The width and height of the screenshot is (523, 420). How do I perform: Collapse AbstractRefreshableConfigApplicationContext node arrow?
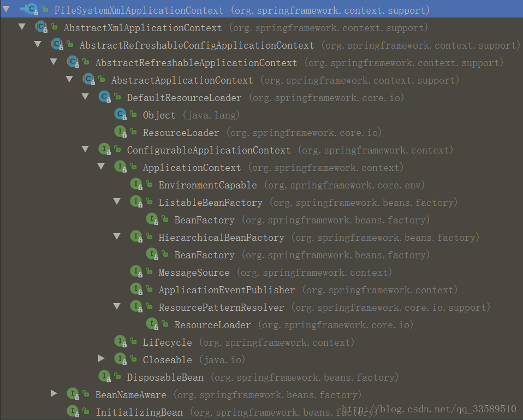click(38, 44)
